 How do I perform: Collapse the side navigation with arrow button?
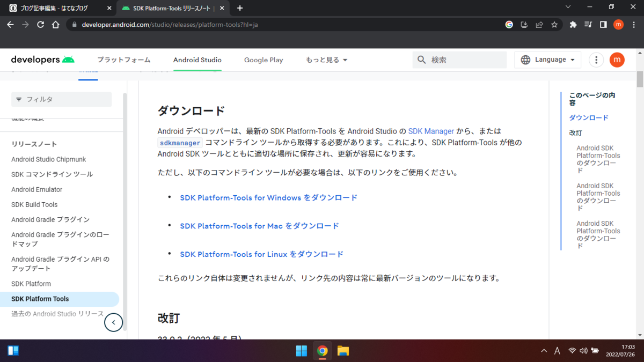coord(113,322)
